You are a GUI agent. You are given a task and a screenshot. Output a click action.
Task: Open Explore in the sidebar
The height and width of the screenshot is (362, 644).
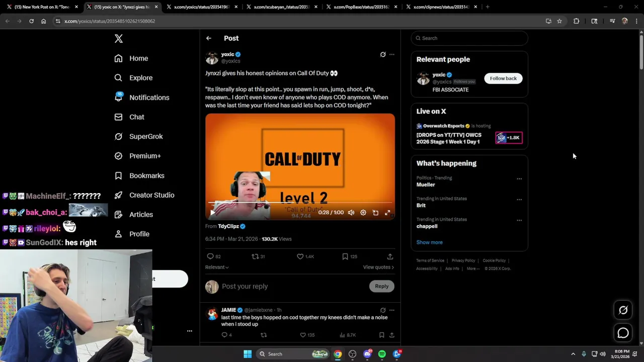pyautogui.click(x=133, y=78)
